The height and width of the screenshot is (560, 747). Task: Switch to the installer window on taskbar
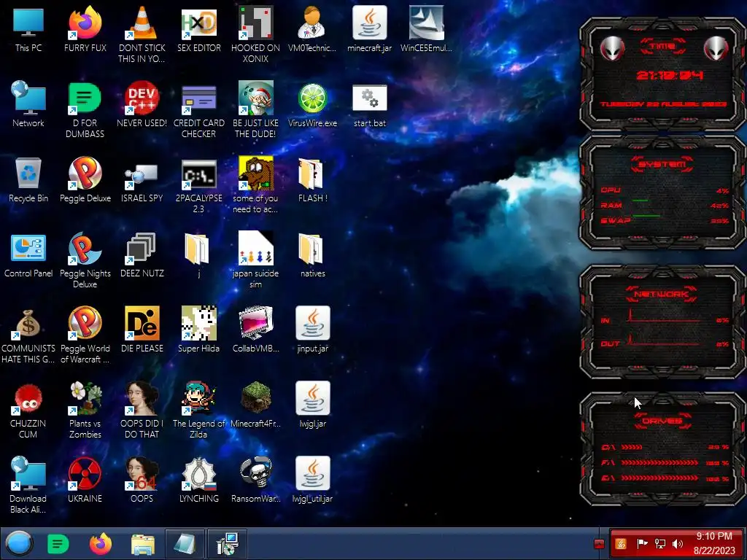tap(228, 543)
